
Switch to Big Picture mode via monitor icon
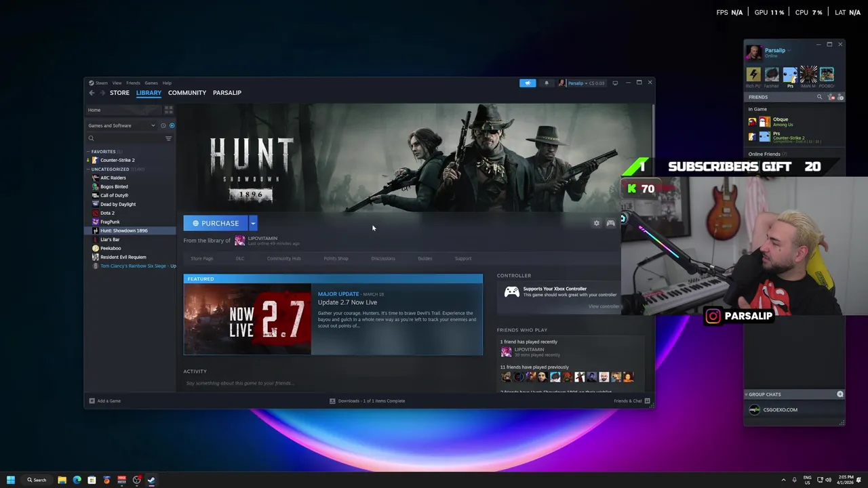point(615,83)
